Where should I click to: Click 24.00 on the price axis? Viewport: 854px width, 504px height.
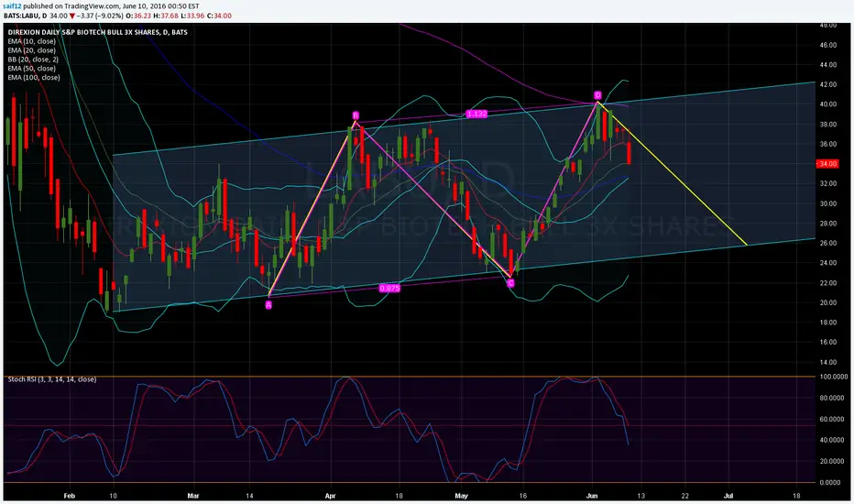tap(827, 263)
